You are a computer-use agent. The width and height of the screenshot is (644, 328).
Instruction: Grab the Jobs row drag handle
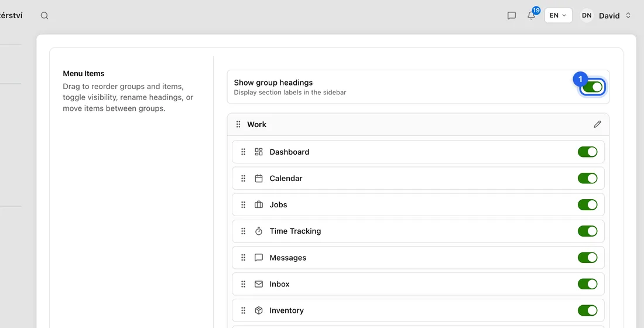click(243, 204)
